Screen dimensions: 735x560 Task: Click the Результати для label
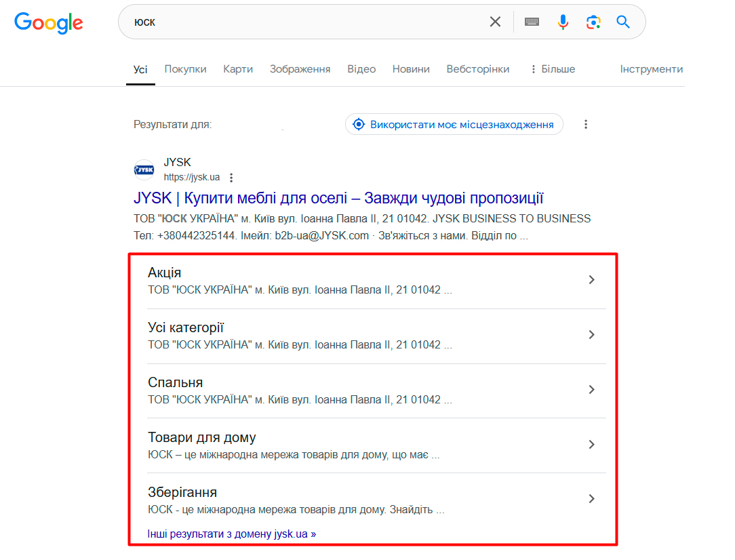click(172, 125)
